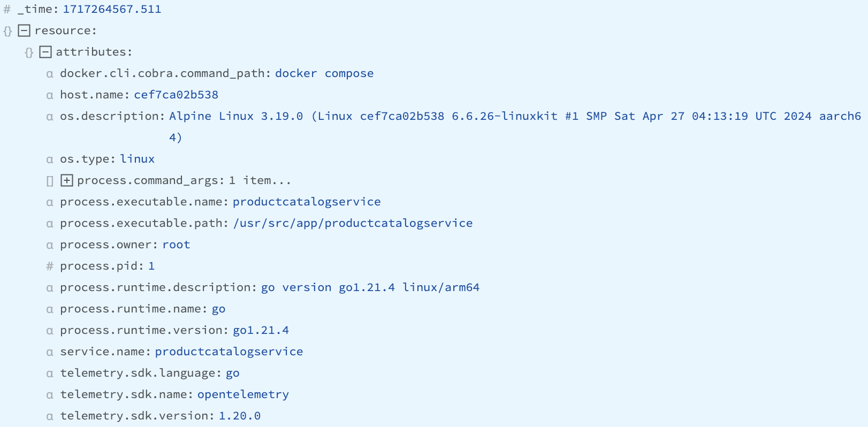Click the number type icon beside _time
This screenshot has width=868, height=427.
(7, 9)
